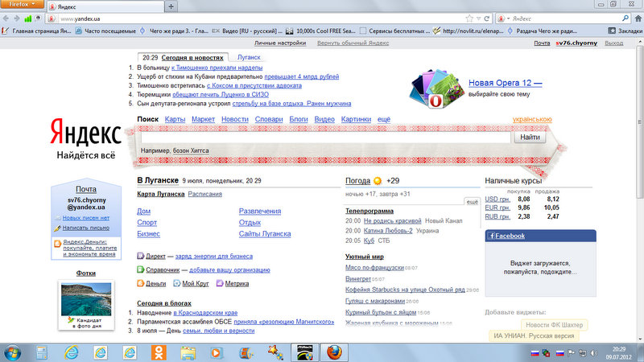Click the page vertical scrollbar

[640, 123]
